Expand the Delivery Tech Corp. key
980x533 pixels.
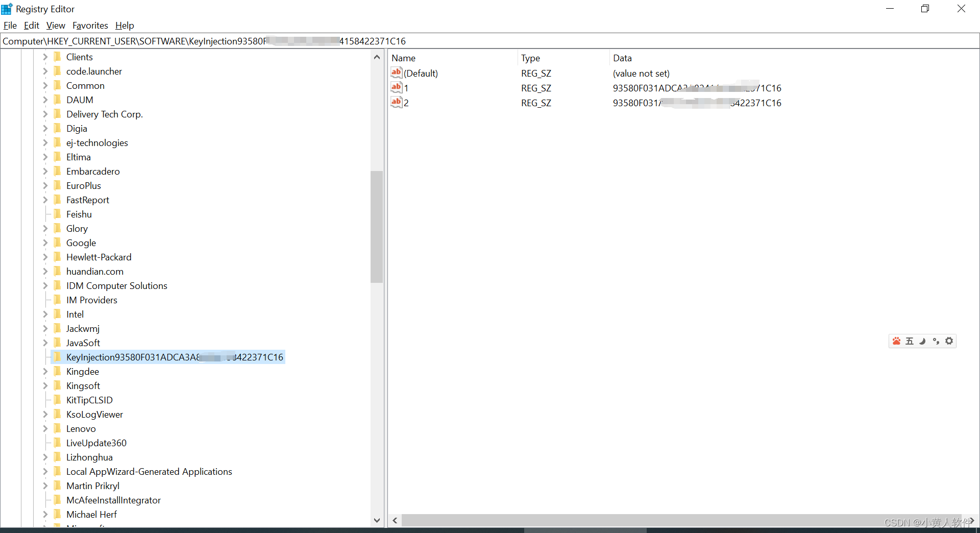[45, 114]
